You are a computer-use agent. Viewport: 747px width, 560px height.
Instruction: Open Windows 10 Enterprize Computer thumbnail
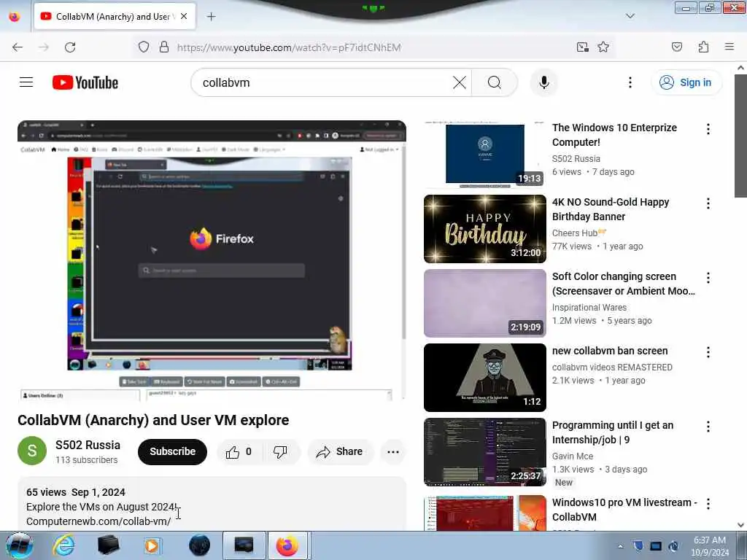pyautogui.click(x=485, y=155)
